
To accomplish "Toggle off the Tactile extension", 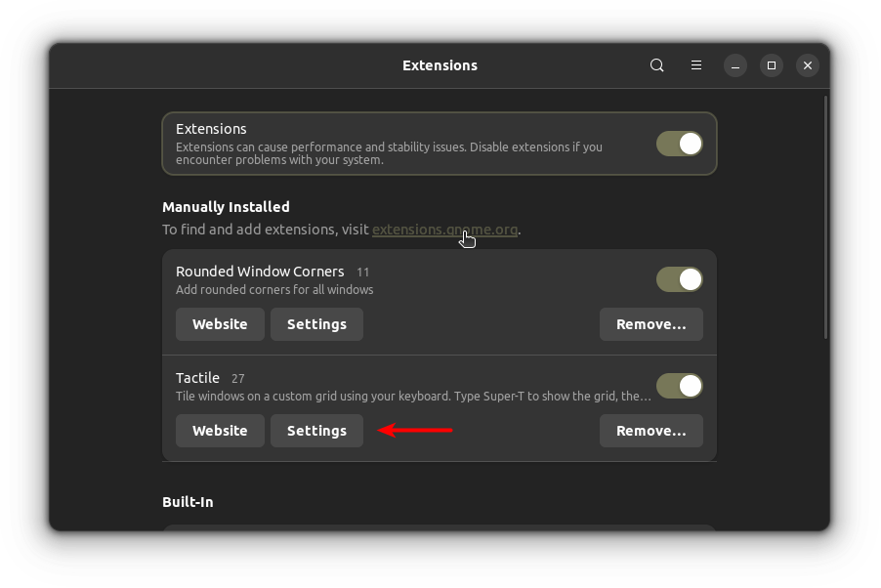I will click(680, 386).
